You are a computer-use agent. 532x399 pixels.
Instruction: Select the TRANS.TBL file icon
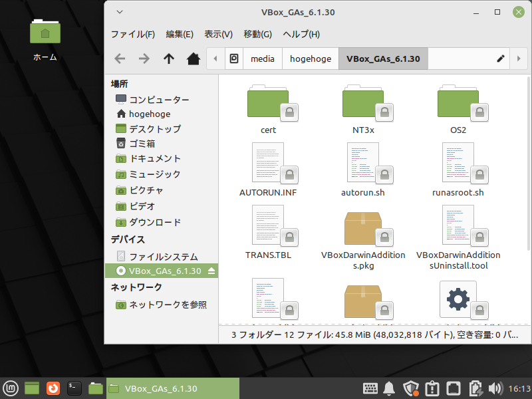(x=268, y=225)
